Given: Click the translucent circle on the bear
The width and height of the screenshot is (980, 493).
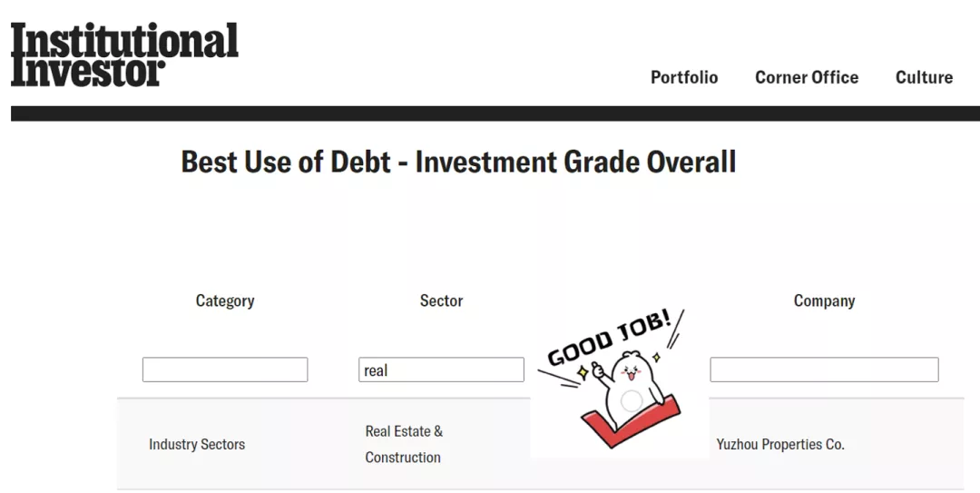Looking at the screenshot, I should 632,400.
